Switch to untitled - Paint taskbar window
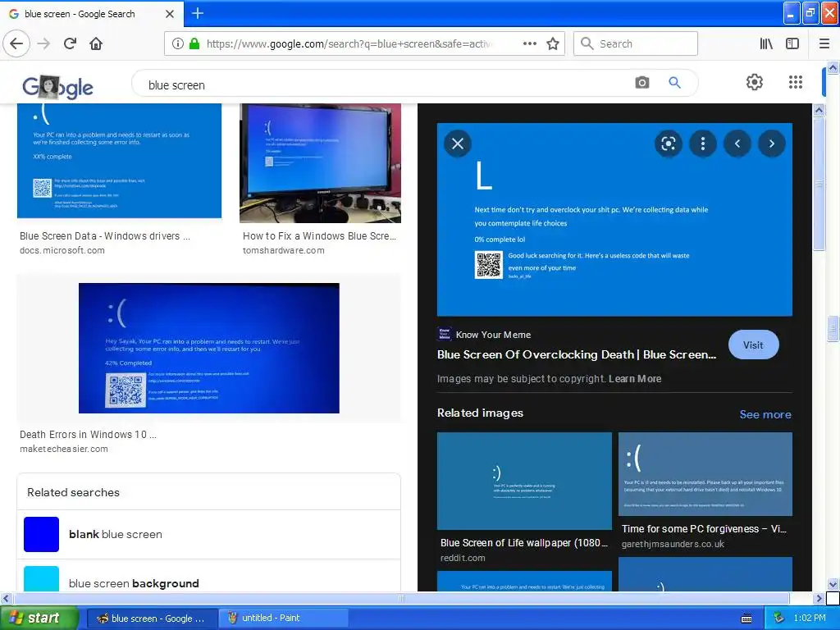 click(x=283, y=618)
